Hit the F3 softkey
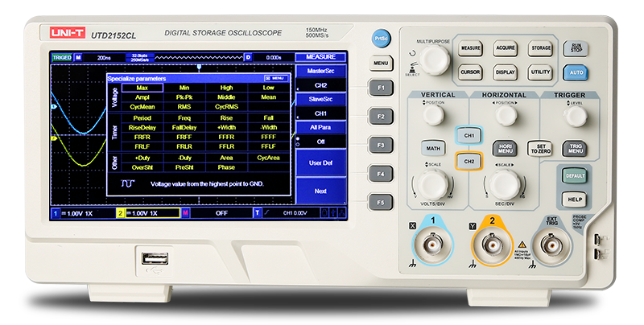Viewport: 644px width, 325px height. 381,146
